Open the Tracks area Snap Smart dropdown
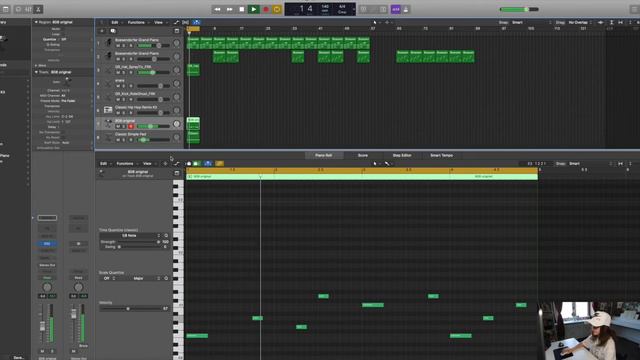Screen dimensions: 640x360 [x=532, y=22]
